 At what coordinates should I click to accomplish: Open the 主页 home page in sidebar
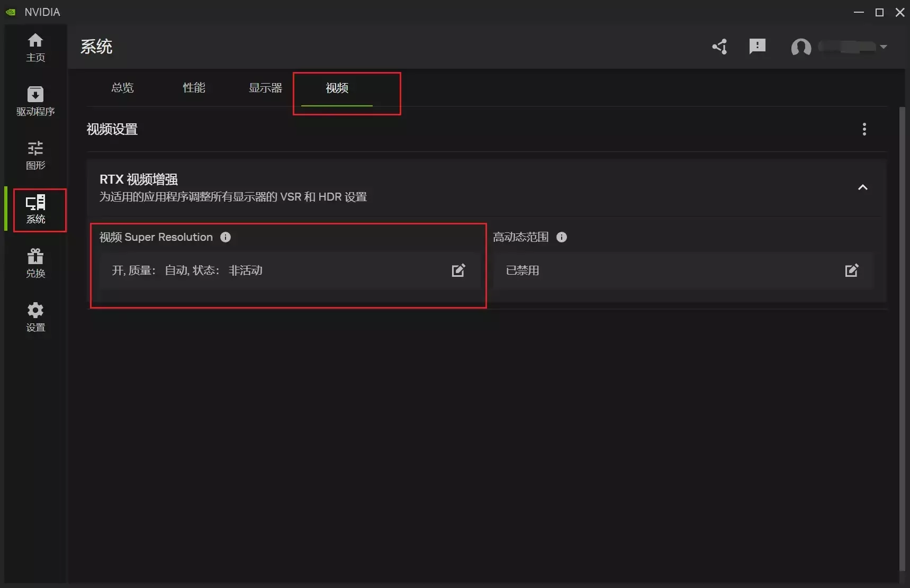click(35, 48)
